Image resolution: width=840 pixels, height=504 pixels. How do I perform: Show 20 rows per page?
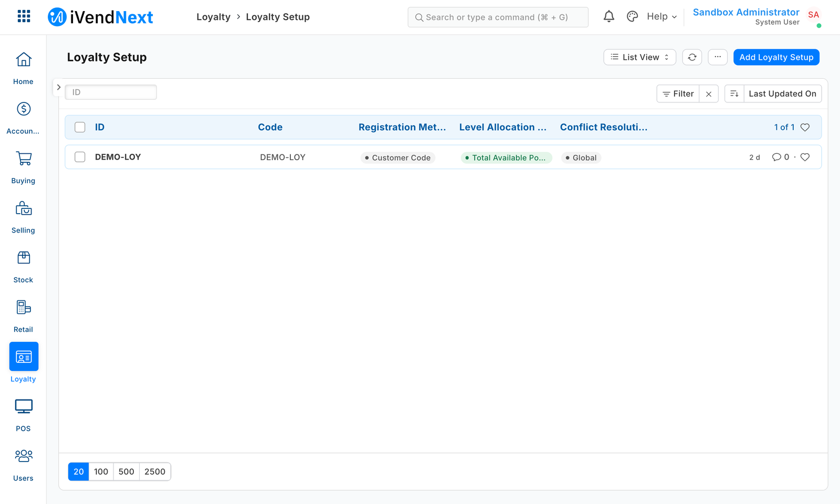(79, 471)
